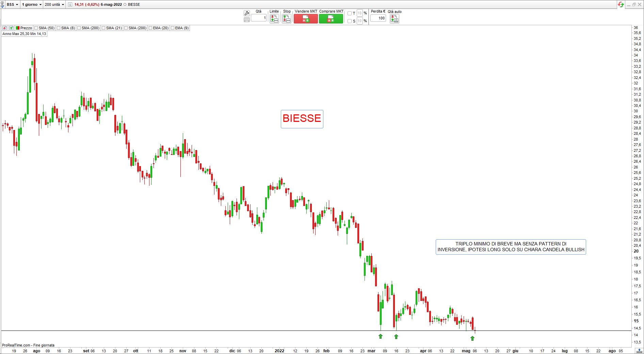Click the red-green refresh arrows icon
The width and height of the screenshot is (644, 354).
pos(621,4)
